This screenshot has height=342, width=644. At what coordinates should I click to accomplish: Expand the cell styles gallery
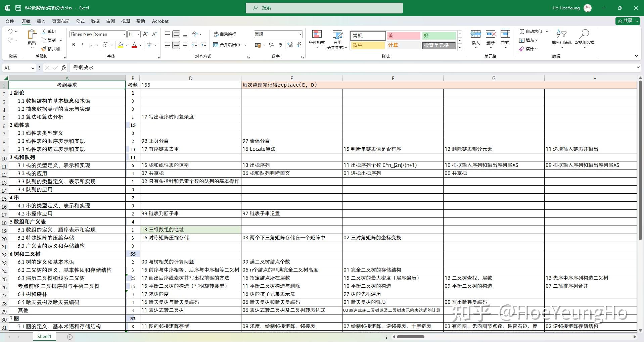pos(460,47)
